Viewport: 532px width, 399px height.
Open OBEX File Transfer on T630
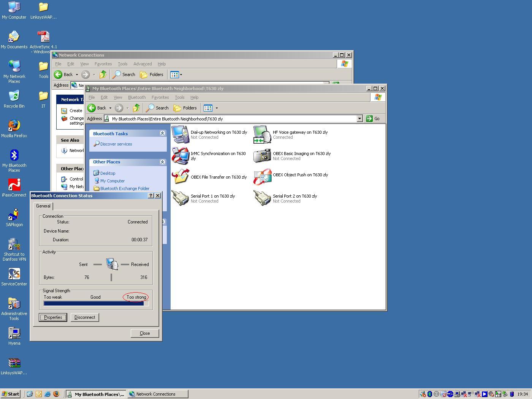[180, 177]
